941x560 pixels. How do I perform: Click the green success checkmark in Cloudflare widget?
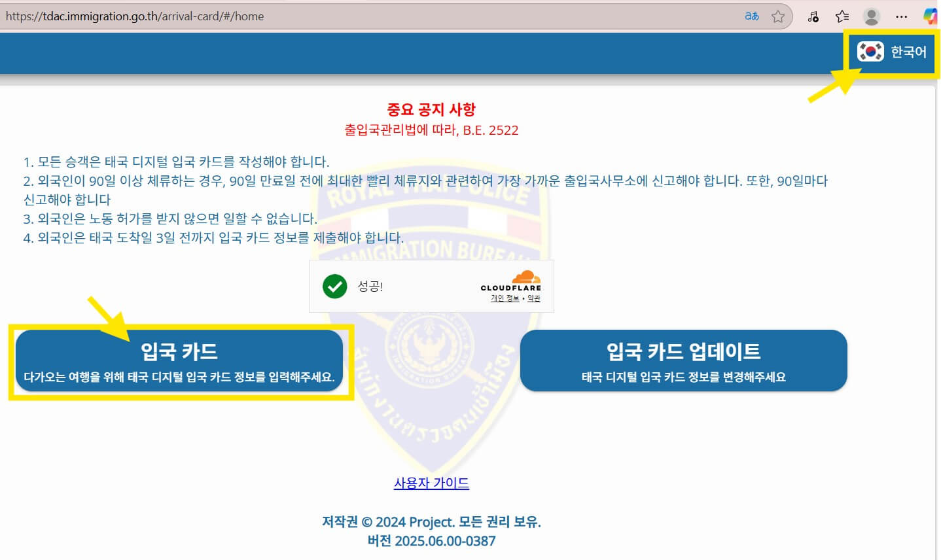point(334,286)
